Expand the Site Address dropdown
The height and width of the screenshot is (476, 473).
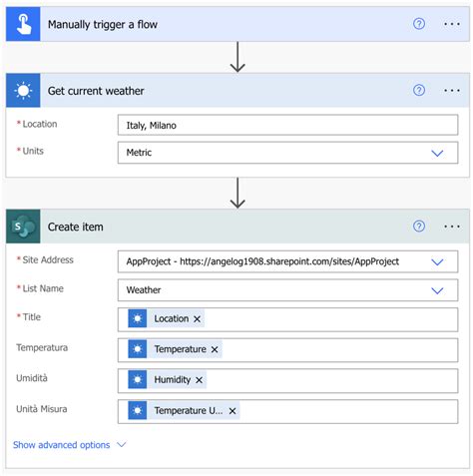(437, 261)
